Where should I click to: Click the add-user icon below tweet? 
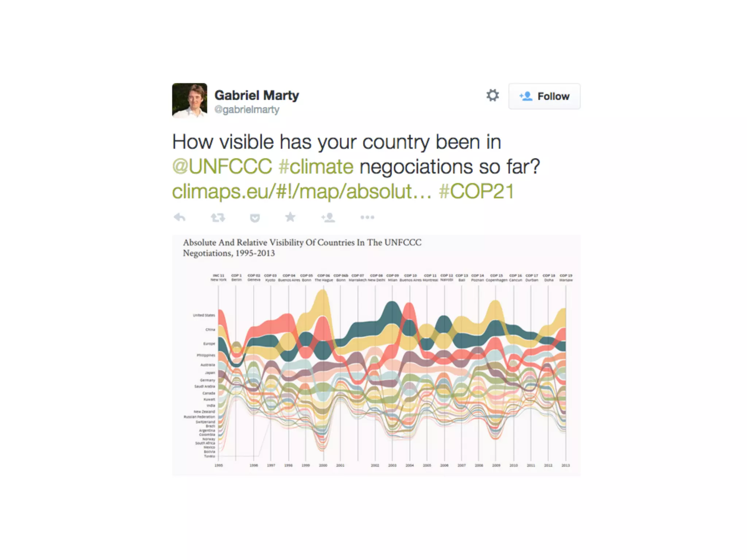[328, 218]
